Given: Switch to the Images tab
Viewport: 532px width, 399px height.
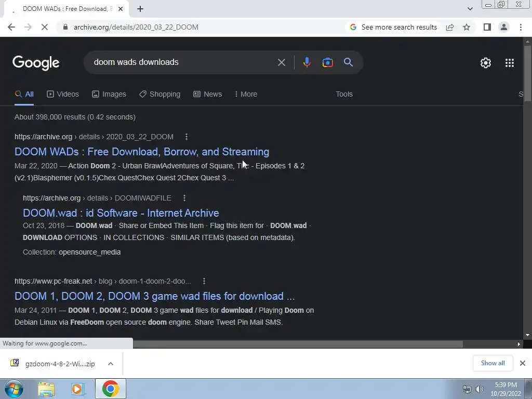Looking at the screenshot, I should (109, 95).
